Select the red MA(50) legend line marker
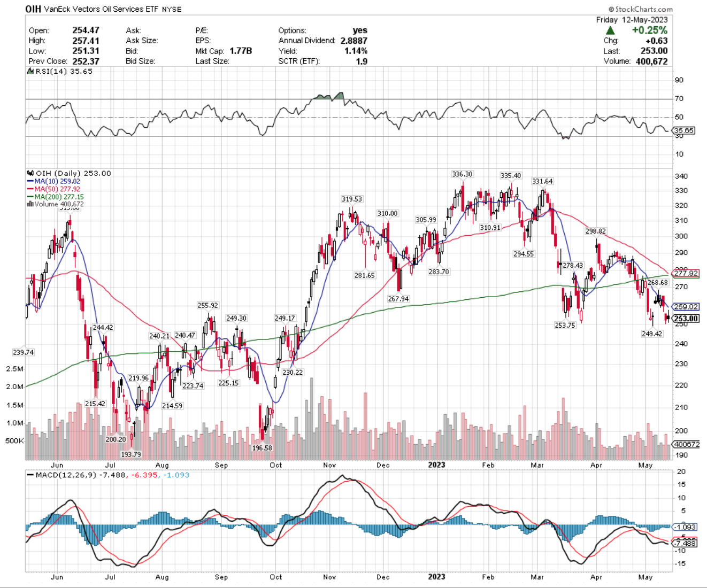707x588 pixels. pos(30,189)
